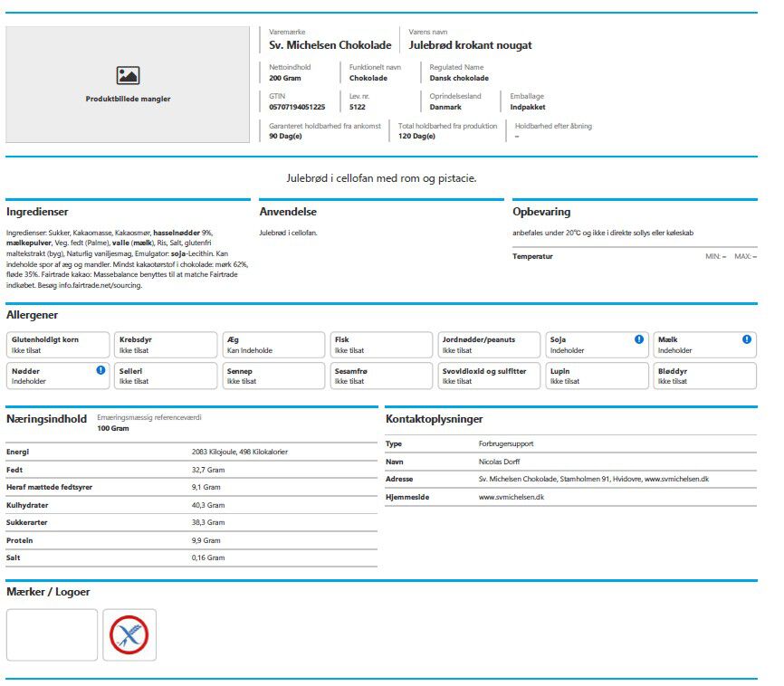Click the GTIN number 05707194051225

(x=297, y=107)
